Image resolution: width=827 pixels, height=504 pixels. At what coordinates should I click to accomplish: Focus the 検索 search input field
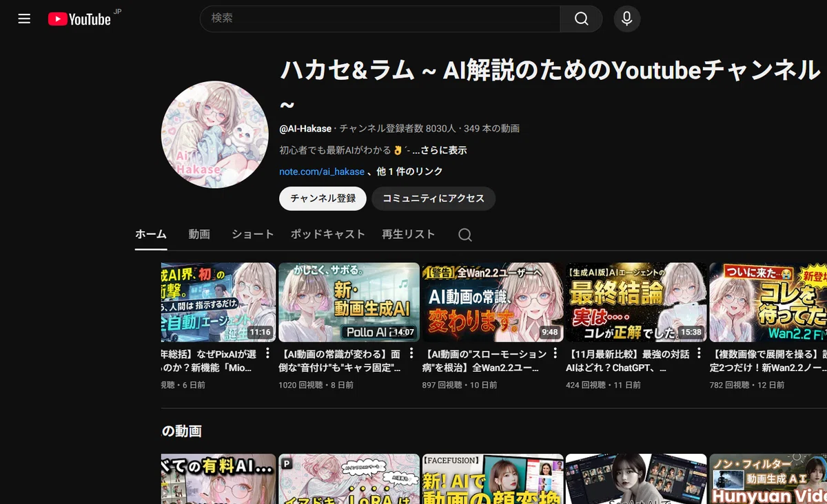380,19
